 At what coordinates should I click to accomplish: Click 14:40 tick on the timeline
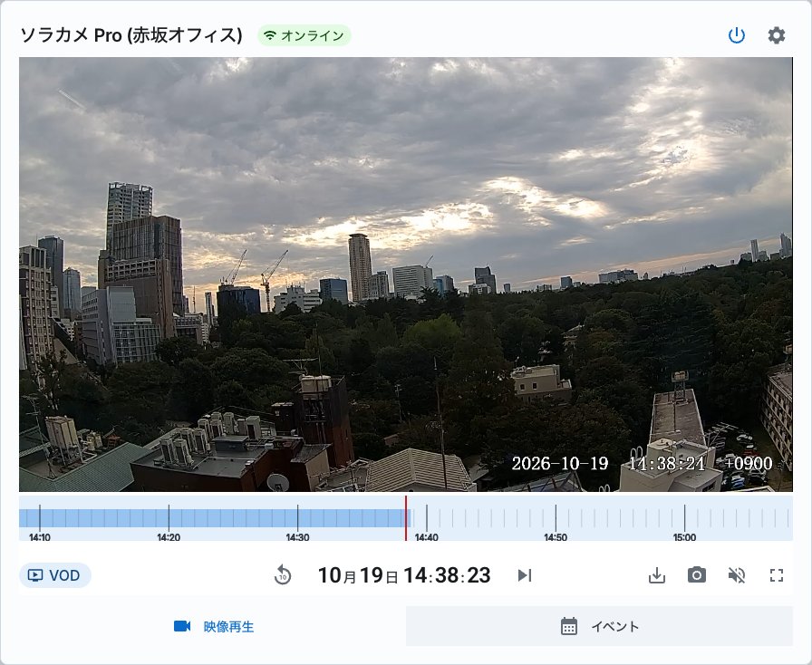pyautogui.click(x=427, y=523)
